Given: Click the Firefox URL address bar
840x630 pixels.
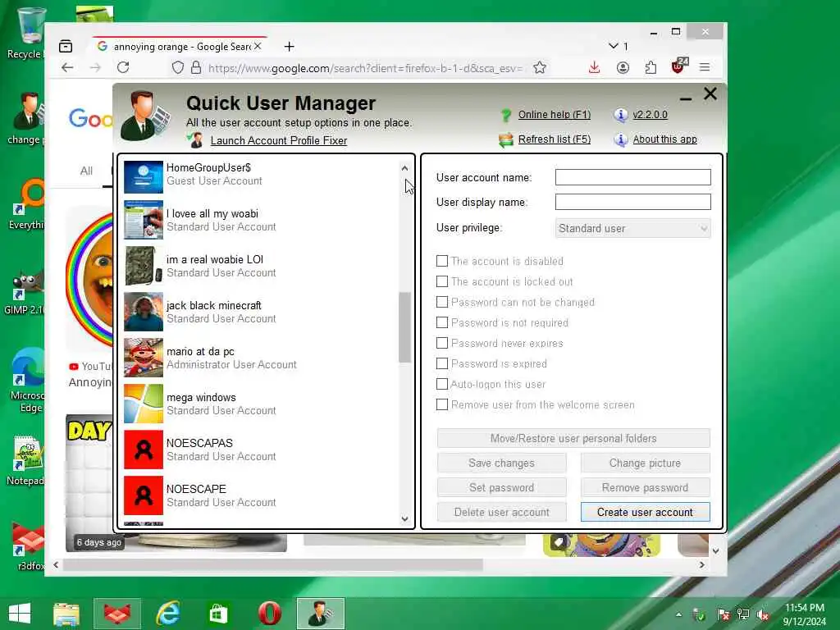Looking at the screenshot, I should pyautogui.click(x=364, y=68).
